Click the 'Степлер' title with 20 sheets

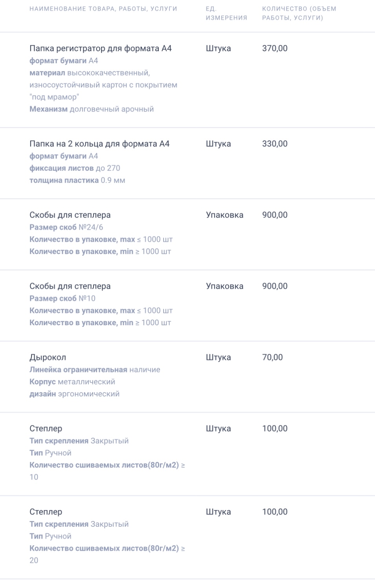coord(46,512)
